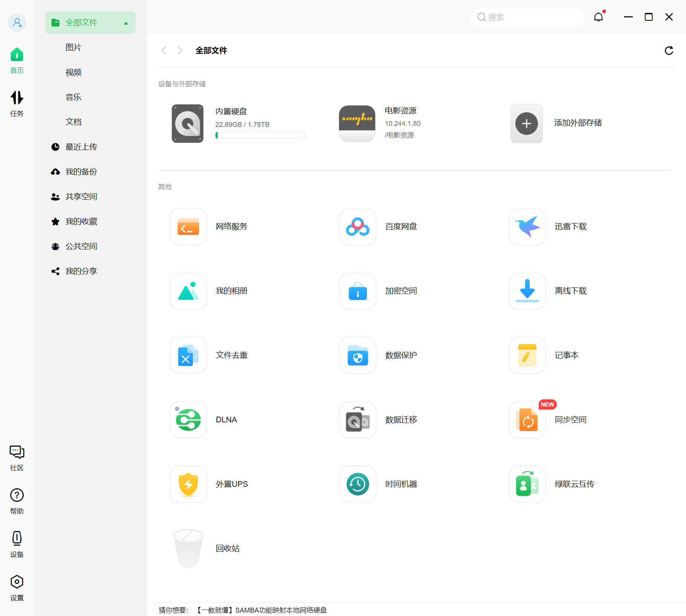The image size is (686, 616).
Task: Open 时间机器 app icon
Action: pos(358,484)
